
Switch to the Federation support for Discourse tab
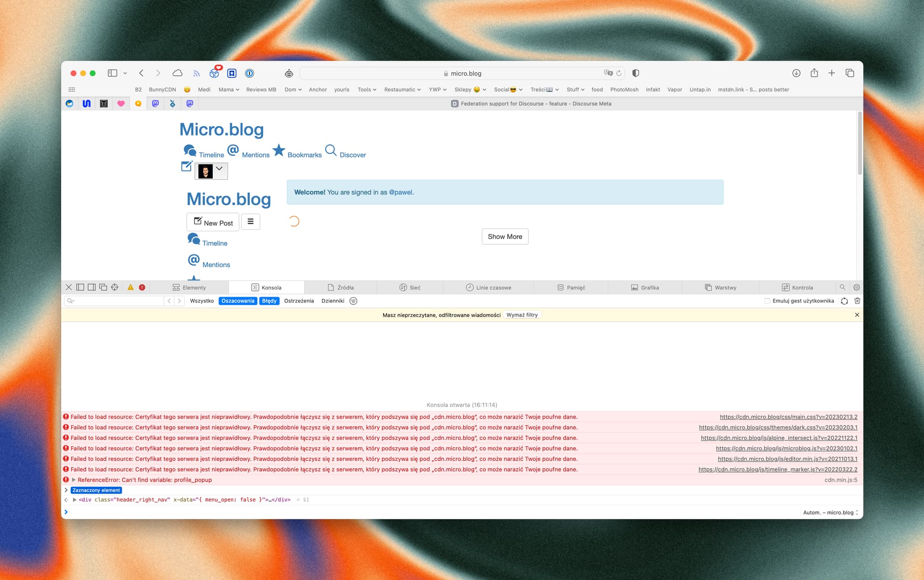click(x=531, y=103)
